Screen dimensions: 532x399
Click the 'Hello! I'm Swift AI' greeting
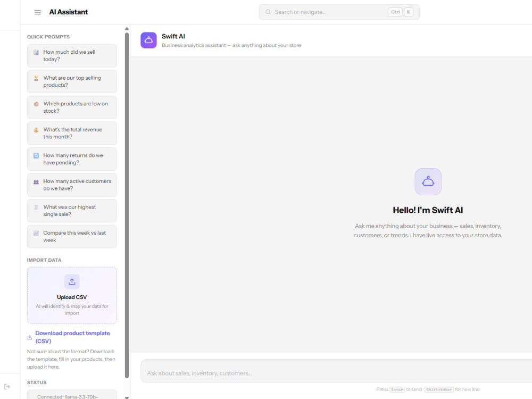(x=428, y=210)
